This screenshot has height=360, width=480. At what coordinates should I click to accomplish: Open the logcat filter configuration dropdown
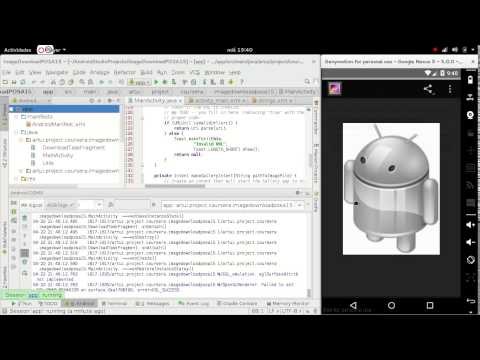pos(232,205)
